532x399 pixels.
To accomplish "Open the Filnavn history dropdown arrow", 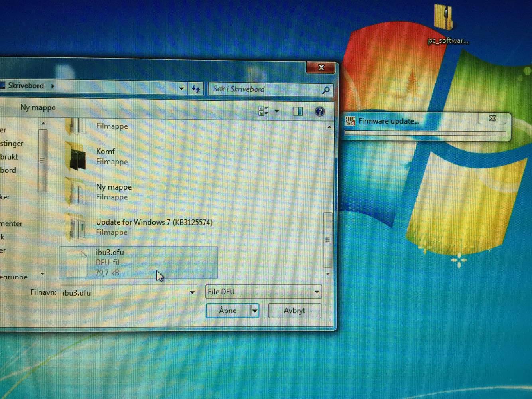I will (192, 292).
